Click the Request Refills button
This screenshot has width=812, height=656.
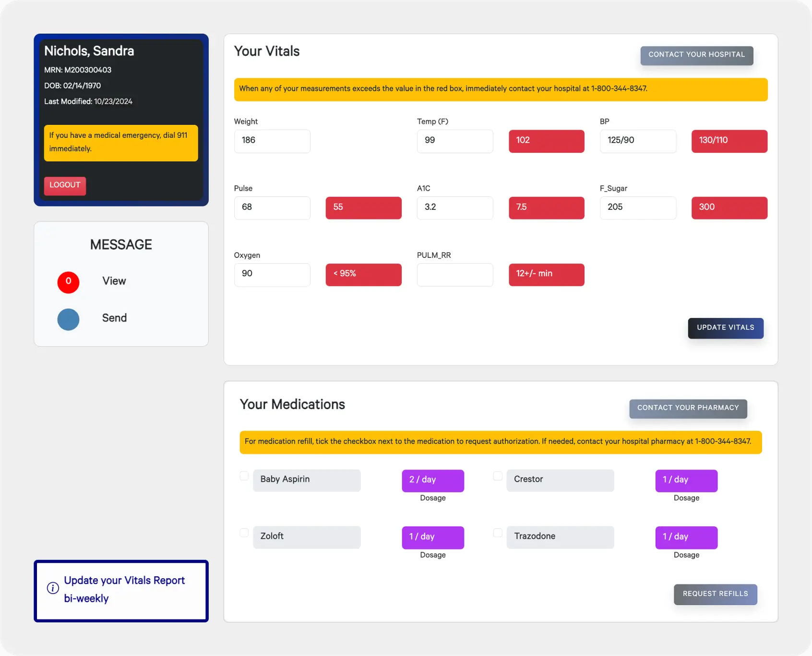(x=715, y=594)
